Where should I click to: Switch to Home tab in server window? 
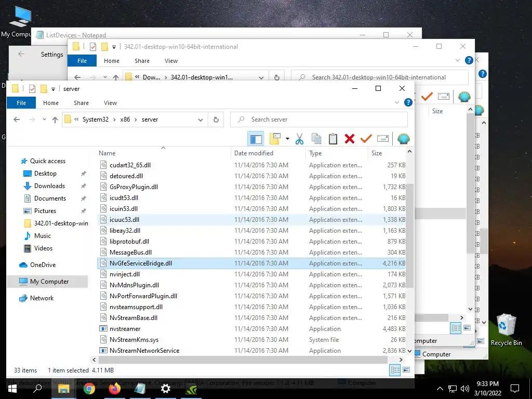tap(51, 103)
